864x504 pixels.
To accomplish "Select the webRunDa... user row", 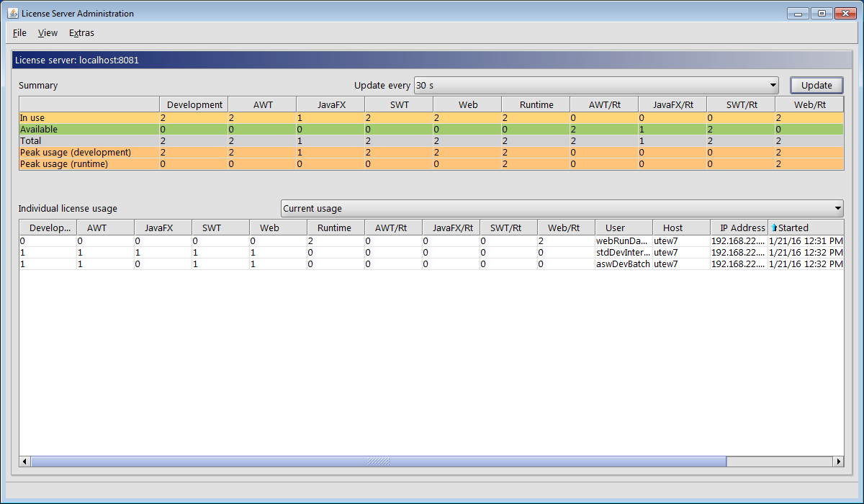I will [x=622, y=241].
